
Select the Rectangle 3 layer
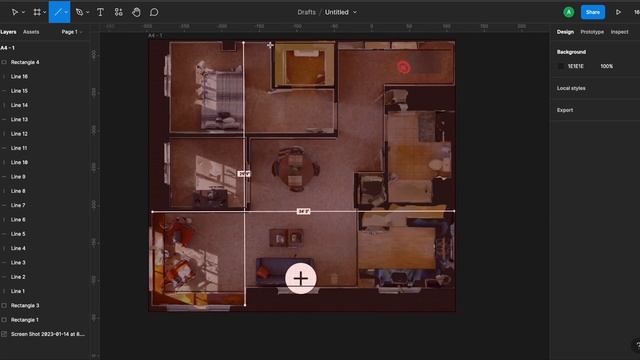[25, 305]
